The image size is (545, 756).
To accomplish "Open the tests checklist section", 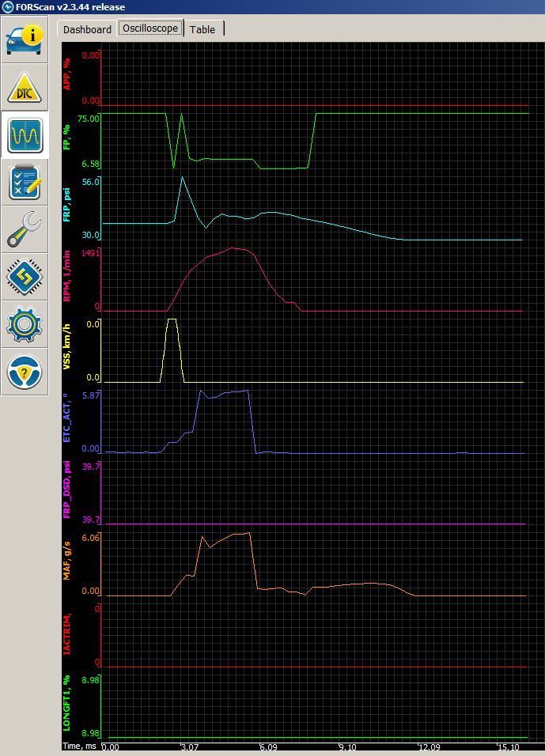I will [x=25, y=182].
